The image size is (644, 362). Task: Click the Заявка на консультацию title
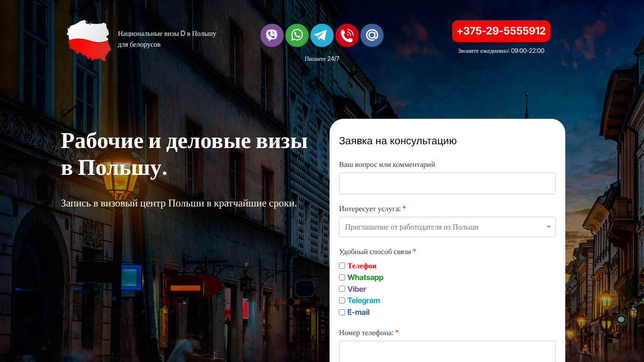pos(398,141)
